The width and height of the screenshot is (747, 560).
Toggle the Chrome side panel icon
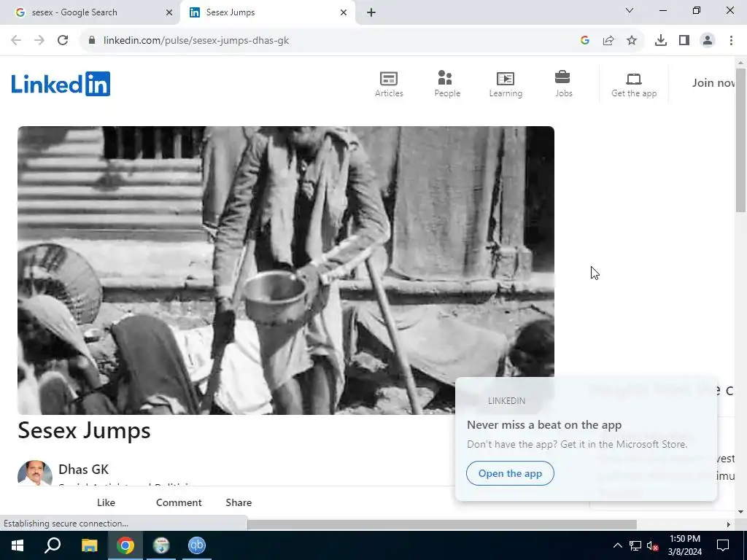coord(684,40)
